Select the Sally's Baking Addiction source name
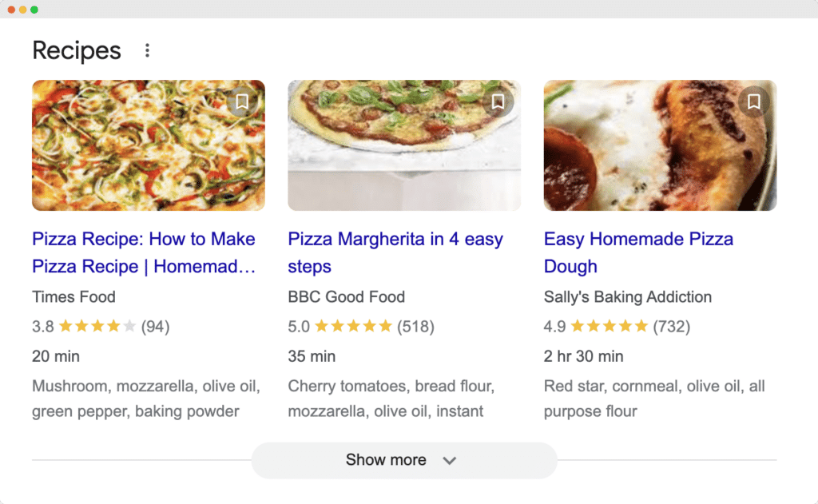818x504 pixels. pos(627,296)
